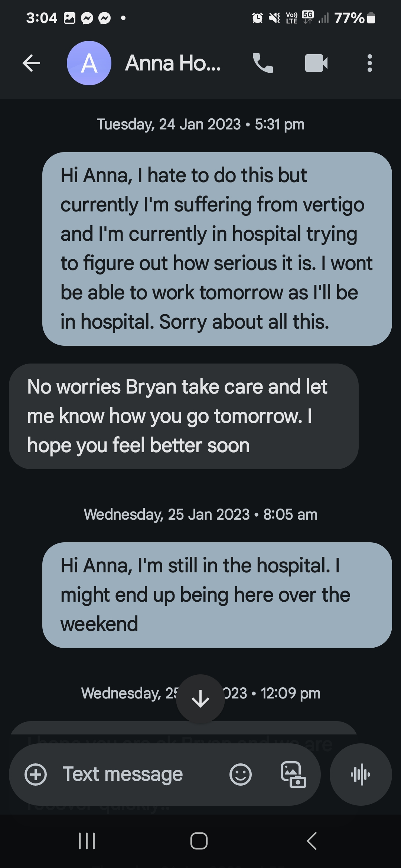Tap the Anna Ho... contact name header
This screenshot has height=868, width=401.
tap(173, 63)
